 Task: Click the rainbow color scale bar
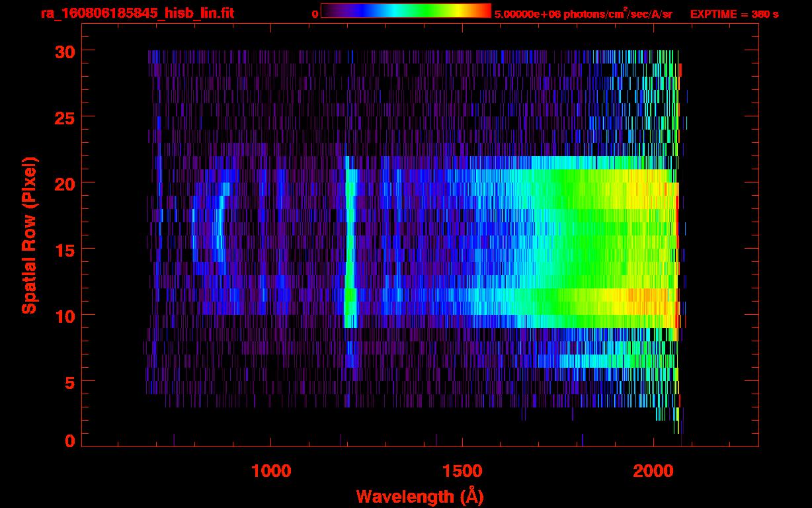(406, 11)
